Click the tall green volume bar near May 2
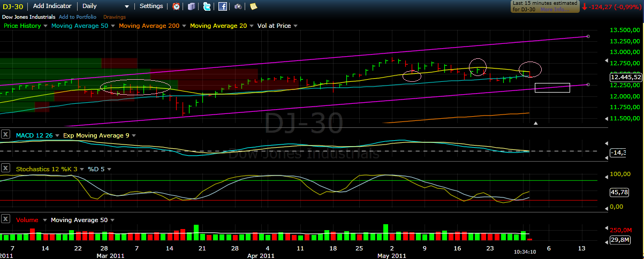This screenshot has width=644, height=259. click(385, 232)
